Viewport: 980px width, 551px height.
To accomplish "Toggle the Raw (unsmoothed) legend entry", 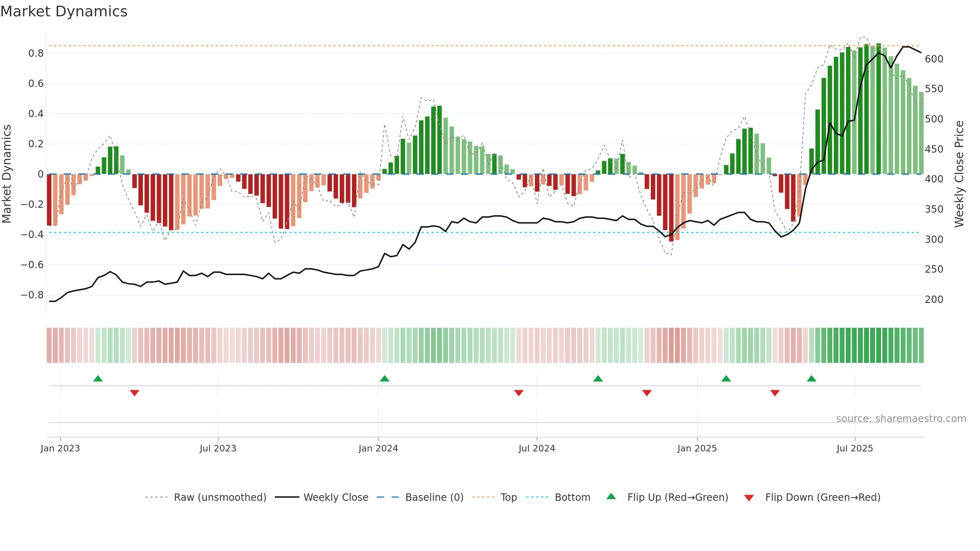I will [205, 497].
